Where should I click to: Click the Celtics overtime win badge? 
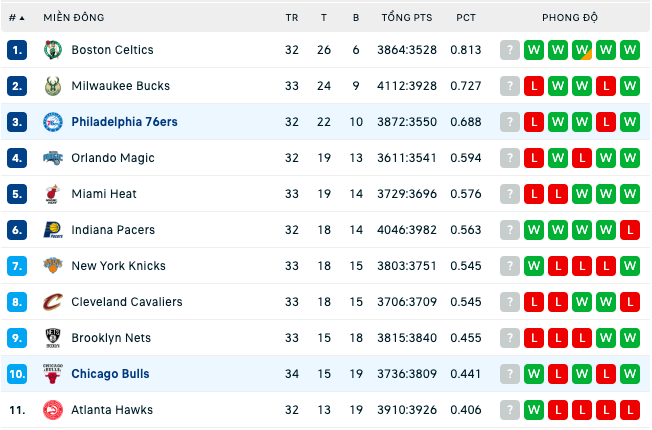582,50
